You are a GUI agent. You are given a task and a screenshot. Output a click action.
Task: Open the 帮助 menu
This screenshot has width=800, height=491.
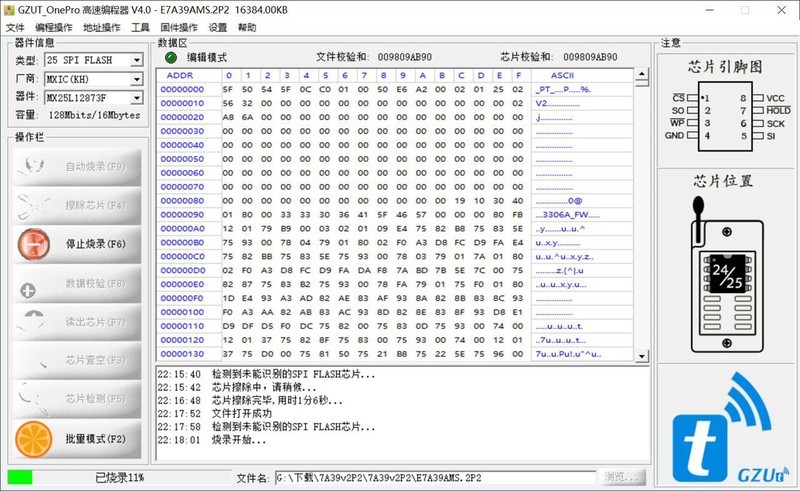(247, 28)
